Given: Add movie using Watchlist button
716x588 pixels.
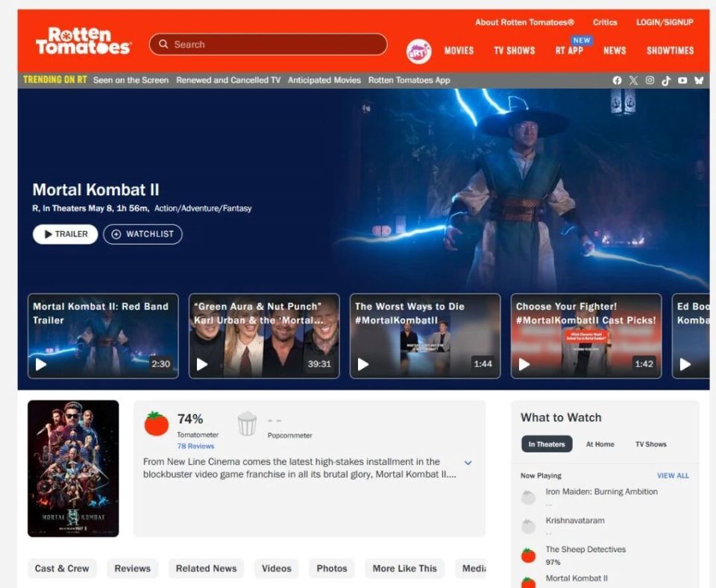Looking at the screenshot, I should [142, 234].
